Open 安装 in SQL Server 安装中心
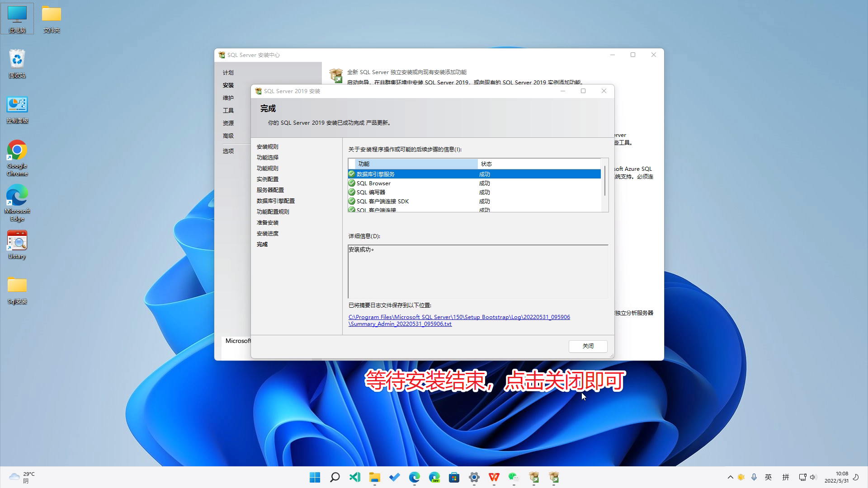Screen dimensions: 868x488 228,85
